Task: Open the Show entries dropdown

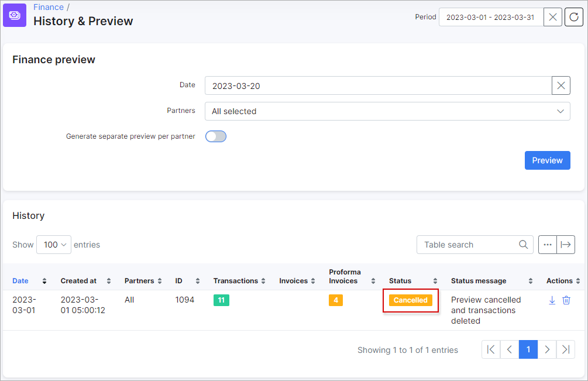Action: 53,244
